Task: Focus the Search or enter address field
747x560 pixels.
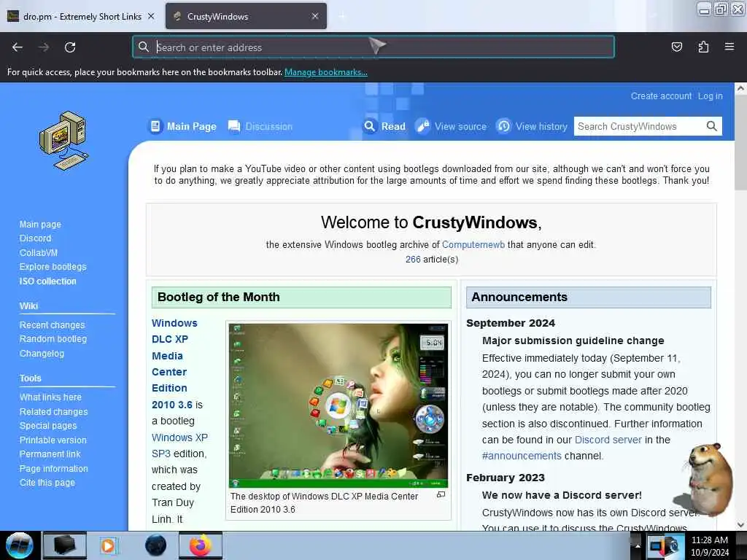Action: pyautogui.click(x=373, y=47)
